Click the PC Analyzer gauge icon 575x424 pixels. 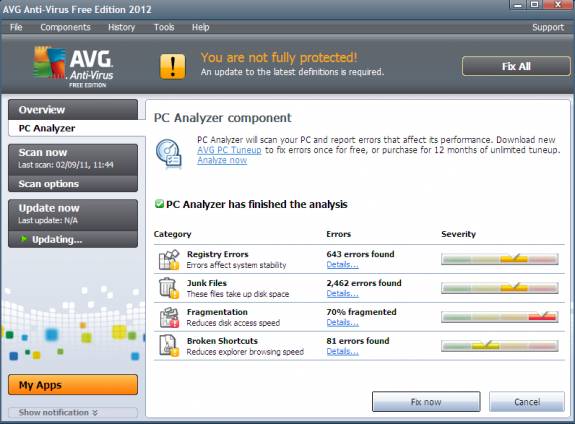click(x=169, y=154)
